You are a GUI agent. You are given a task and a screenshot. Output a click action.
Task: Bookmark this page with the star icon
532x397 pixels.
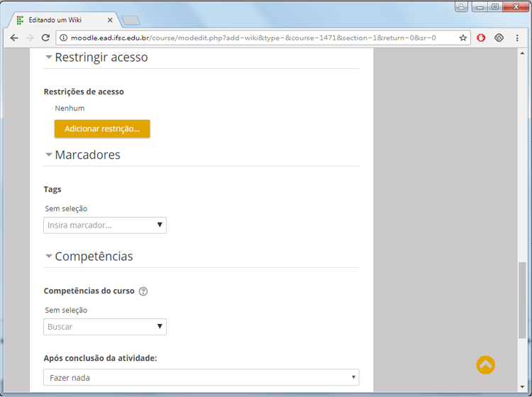463,38
